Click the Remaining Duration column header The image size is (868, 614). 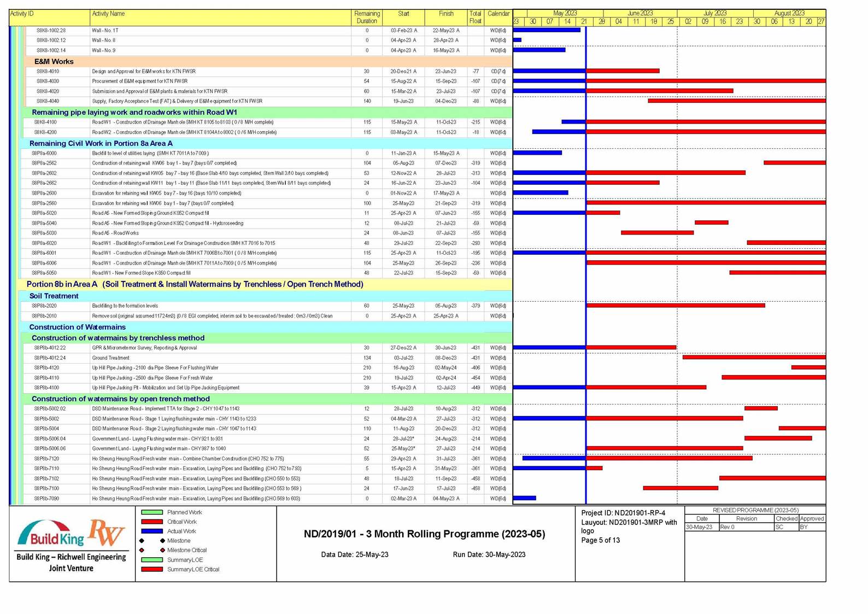[x=367, y=17]
